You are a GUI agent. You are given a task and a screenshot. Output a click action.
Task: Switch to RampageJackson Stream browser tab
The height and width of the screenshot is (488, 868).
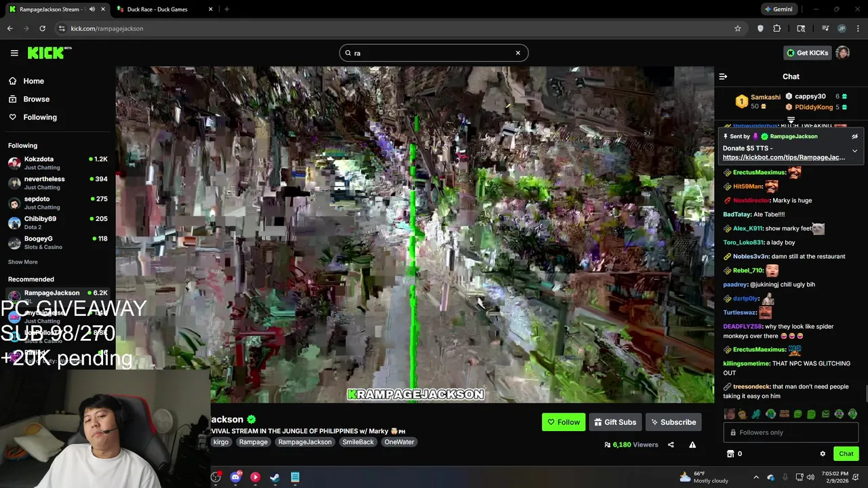click(x=56, y=9)
